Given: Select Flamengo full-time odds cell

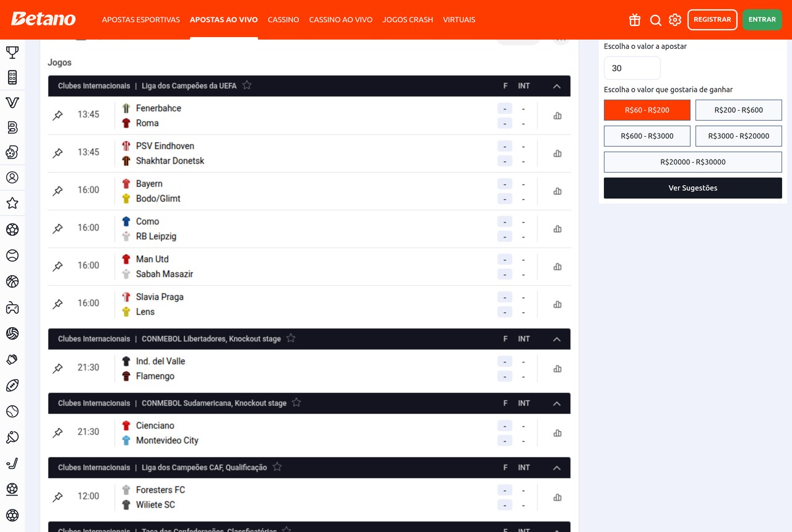Looking at the screenshot, I should coord(505,377).
